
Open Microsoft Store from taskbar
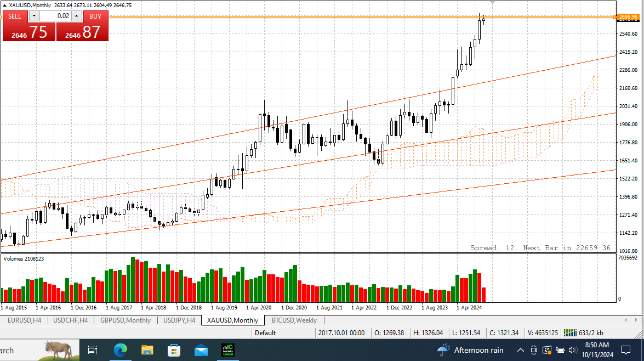click(x=174, y=351)
